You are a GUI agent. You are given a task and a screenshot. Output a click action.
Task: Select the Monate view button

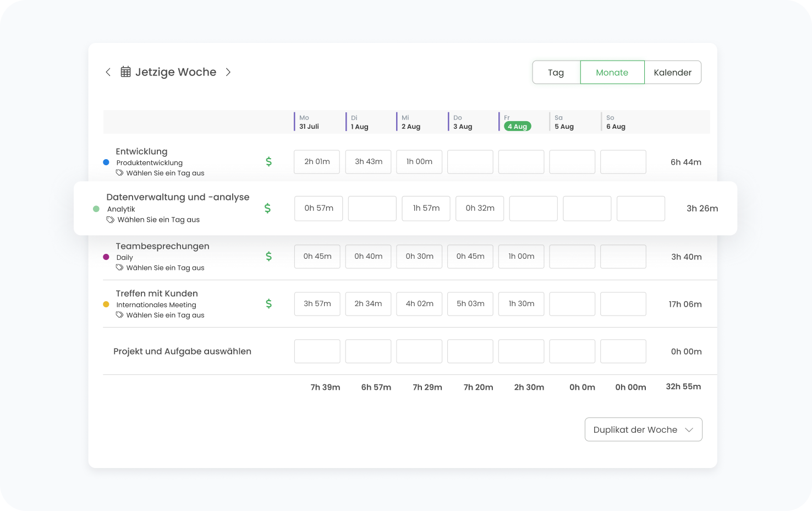[x=612, y=73]
